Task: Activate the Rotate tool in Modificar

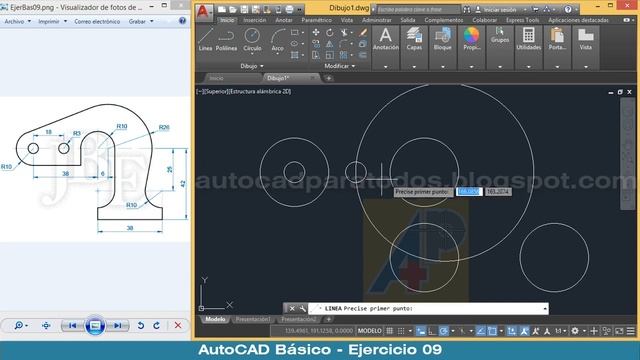Action: click(x=329, y=32)
